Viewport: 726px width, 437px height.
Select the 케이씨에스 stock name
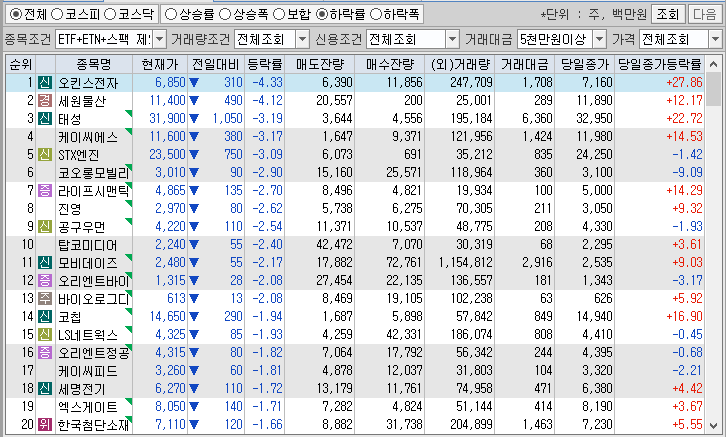(x=88, y=137)
